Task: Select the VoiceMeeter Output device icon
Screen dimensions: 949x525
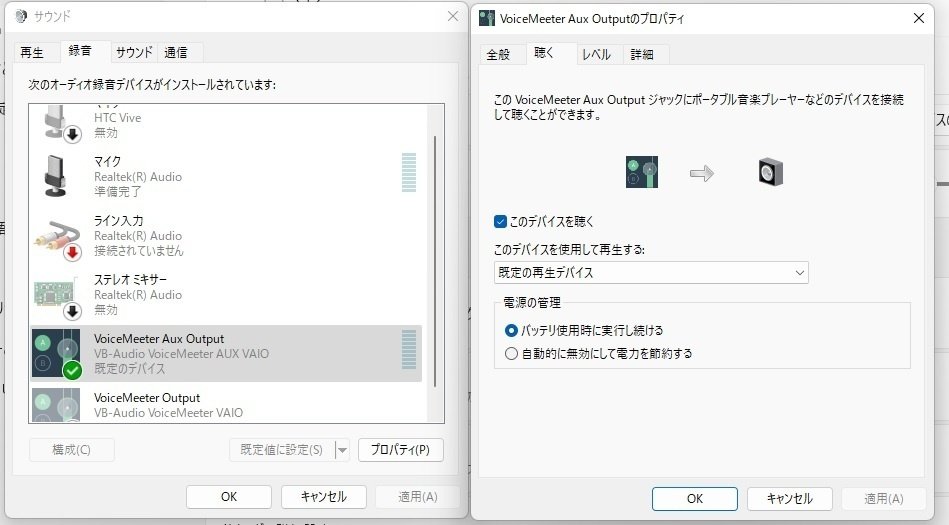Action: (x=56, y=404)
